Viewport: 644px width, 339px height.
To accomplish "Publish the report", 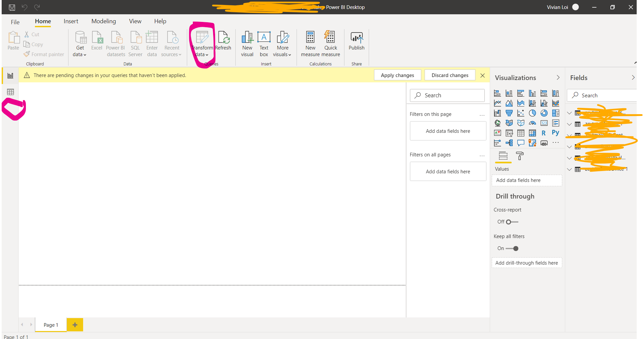I will [356, 41].
